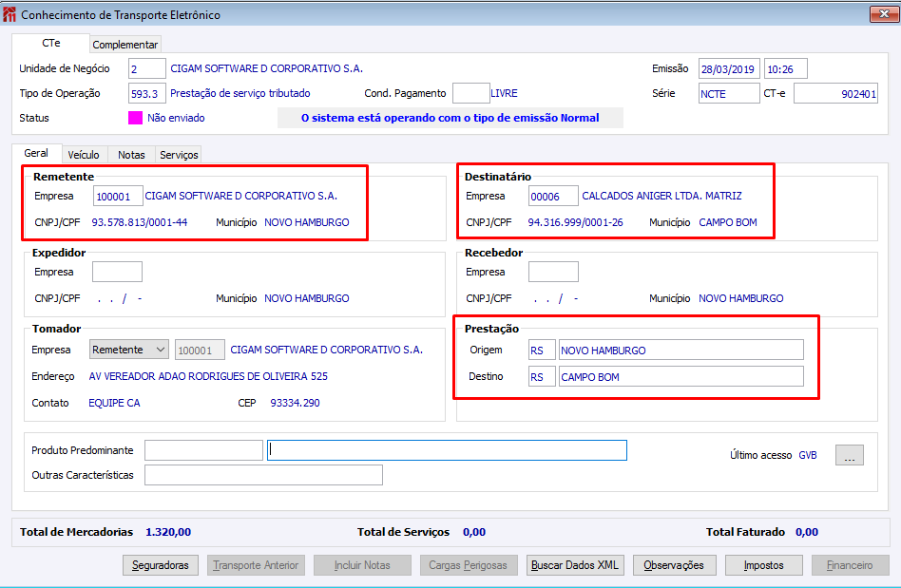This screenshot has height=588, width=901.
Task: Click the Último acesso value GVB
Action: pyautogui.click(x=807, y=455)
